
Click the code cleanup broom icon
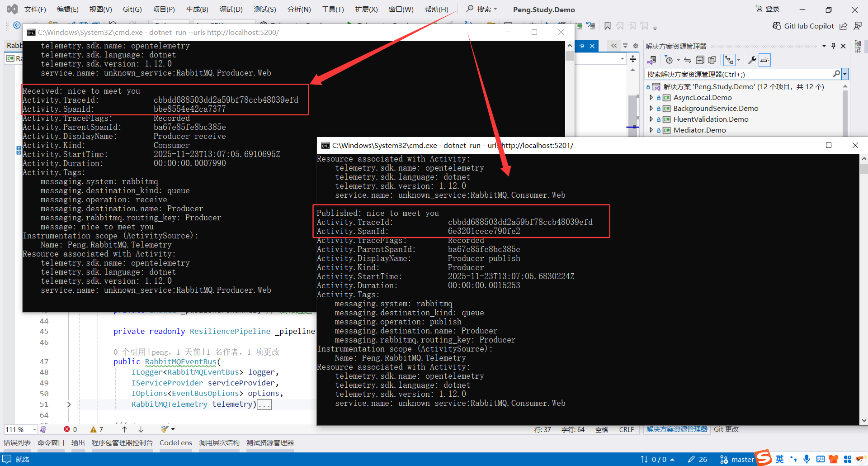165,429
